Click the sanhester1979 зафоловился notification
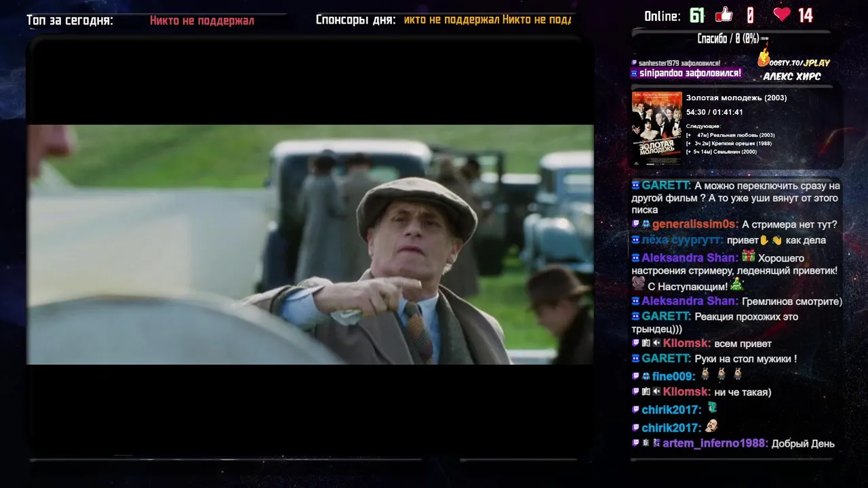868x488 pixels. coord(676,63)
